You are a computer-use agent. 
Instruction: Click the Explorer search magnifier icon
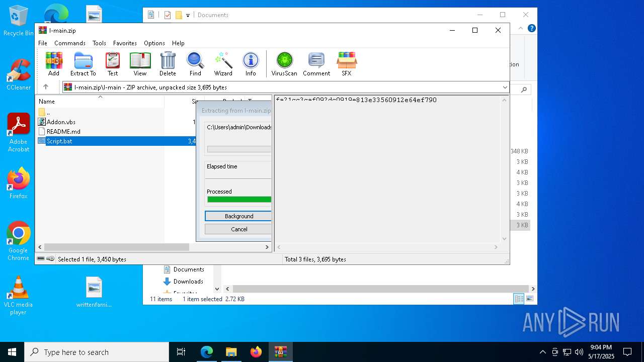(524, 89)
